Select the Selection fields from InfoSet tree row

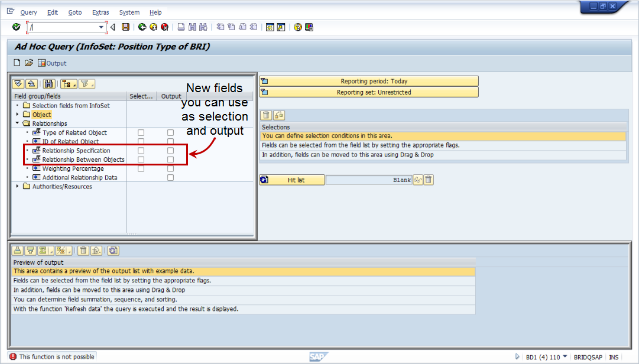[71, 105]
